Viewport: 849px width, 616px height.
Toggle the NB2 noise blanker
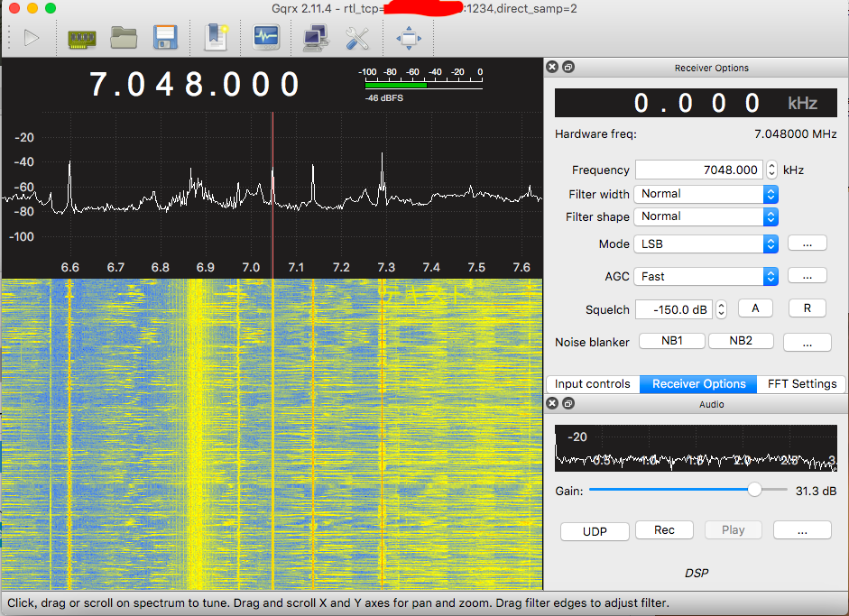[741, 341]
